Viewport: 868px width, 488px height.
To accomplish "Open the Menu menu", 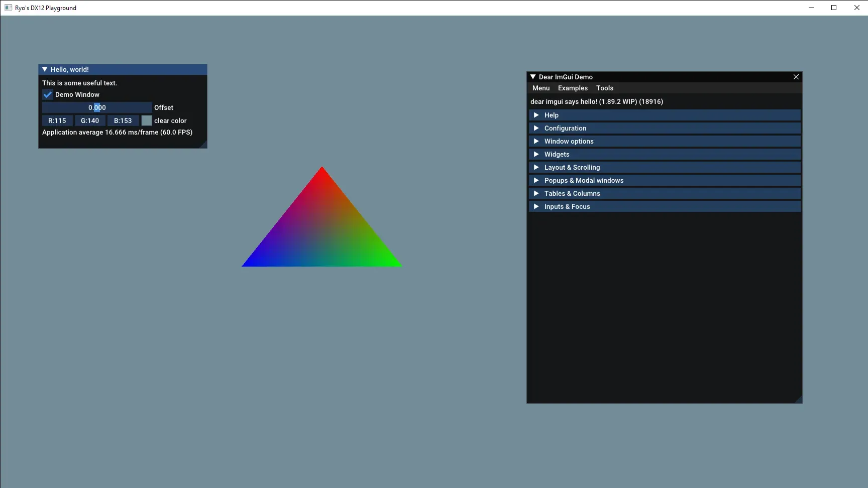I will [x=540, y=88].
